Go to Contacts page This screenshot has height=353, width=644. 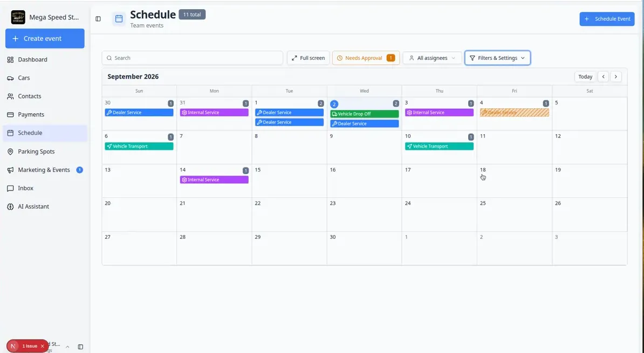pyautogui.click(x=45, y=96)
